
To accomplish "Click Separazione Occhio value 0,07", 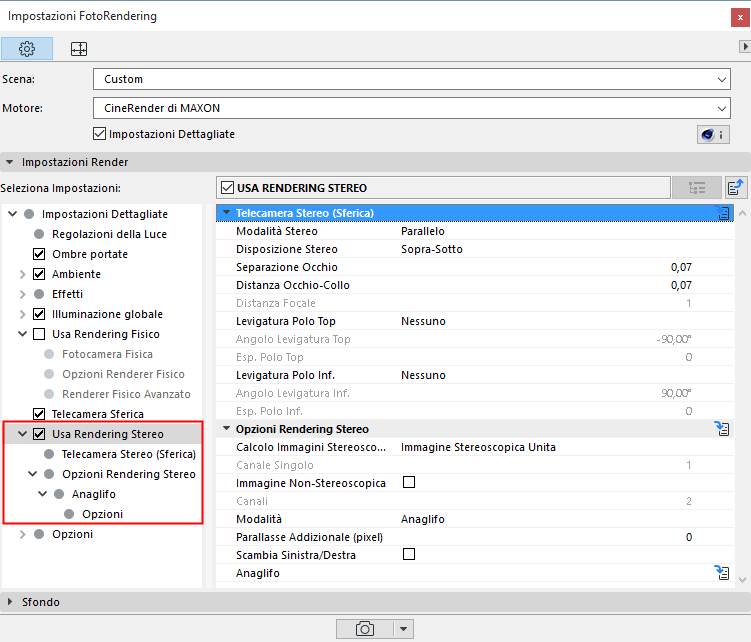I will (x=681, y=267).
